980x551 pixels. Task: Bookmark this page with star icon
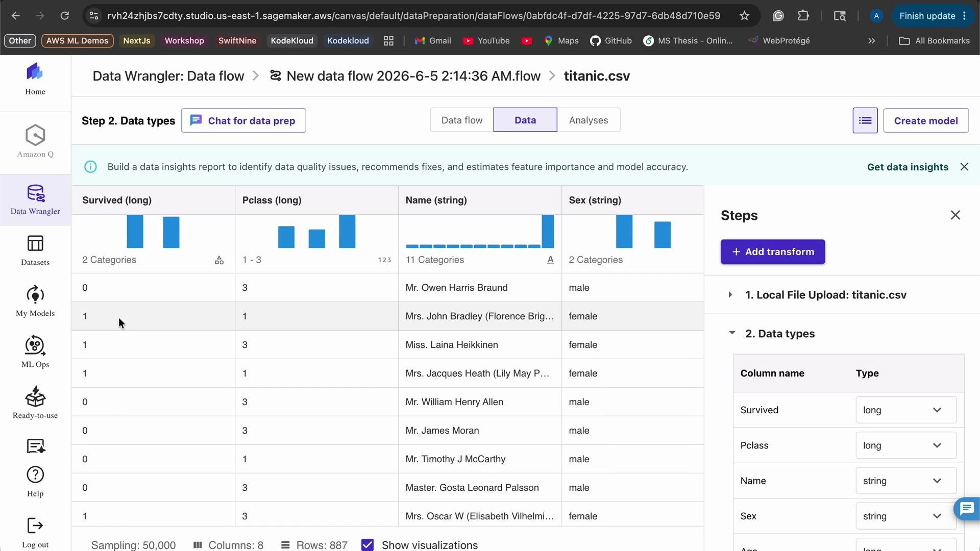(x=744, y=16)
